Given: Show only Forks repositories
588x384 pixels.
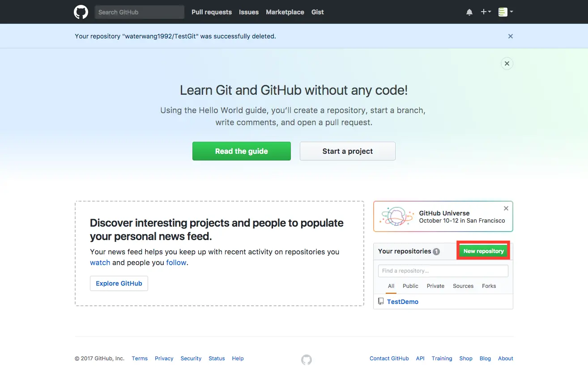Looking at the screenshot, I should click(489, 286).
